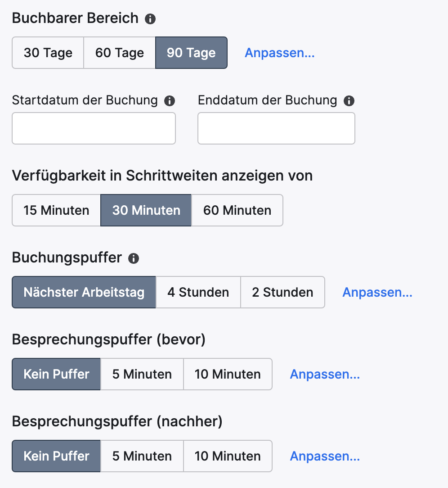Screen dimensions: 448x488
Task: Select 30 Tage bookable range
Action: click(x=48, y=53)
